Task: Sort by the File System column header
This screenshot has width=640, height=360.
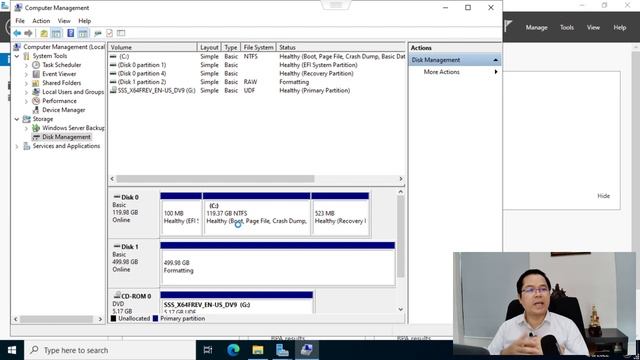Action: click(x=258, y=47)
